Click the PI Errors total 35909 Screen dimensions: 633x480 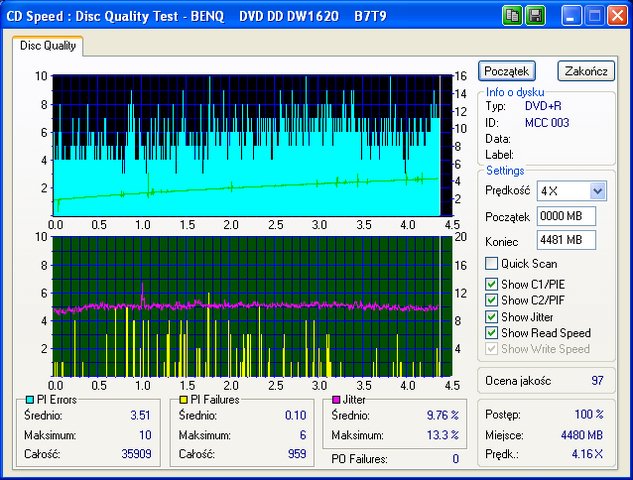(136, 454)
